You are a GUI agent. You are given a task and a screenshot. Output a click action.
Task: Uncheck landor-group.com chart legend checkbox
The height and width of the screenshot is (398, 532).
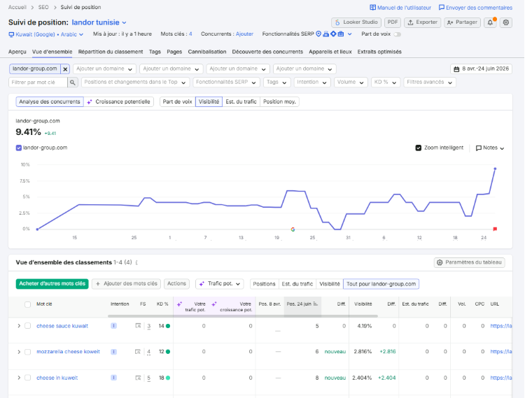point(19,148)
